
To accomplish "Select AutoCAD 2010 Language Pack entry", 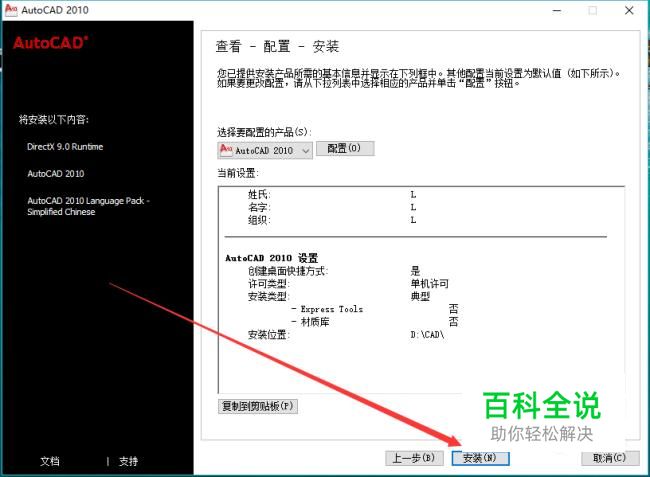I will (x=88, y=206).
